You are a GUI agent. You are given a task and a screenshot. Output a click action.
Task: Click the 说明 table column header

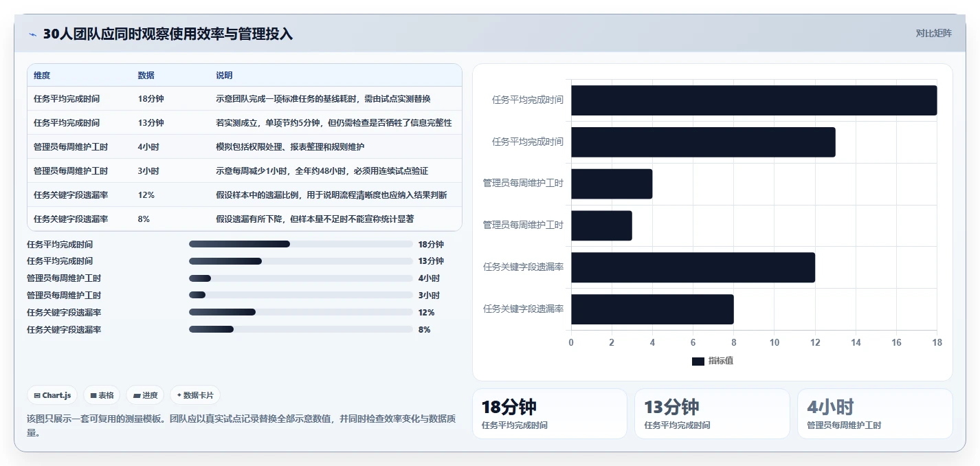click(x=224, y=76)
